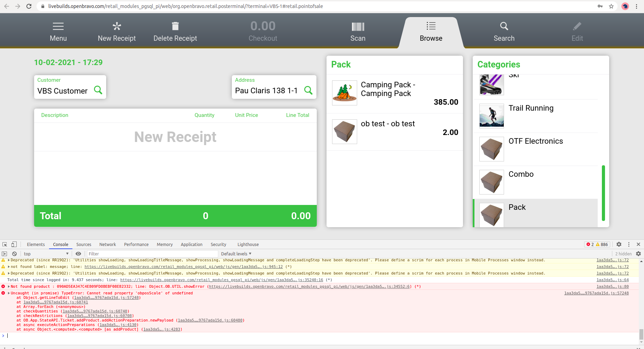The image size is (644, 349).
Task: Switch to the Performance tab
Action: 136,245
